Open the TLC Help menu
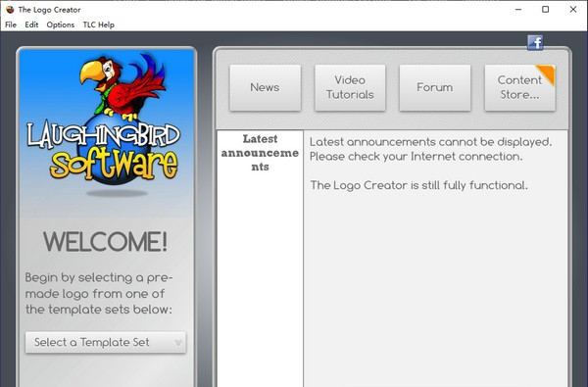Screen dimensions: 588x387 pyautogui.click(x=99, y=24)
